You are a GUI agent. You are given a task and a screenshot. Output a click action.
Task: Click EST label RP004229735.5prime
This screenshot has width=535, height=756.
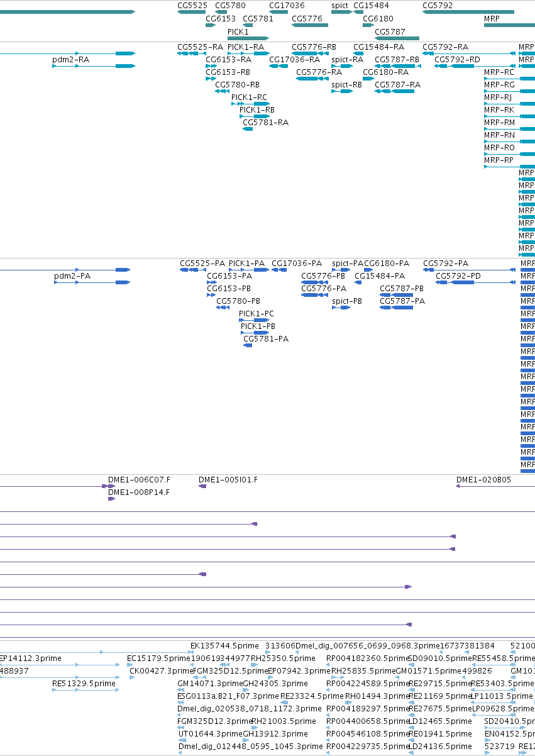click(x=367, y=747)
